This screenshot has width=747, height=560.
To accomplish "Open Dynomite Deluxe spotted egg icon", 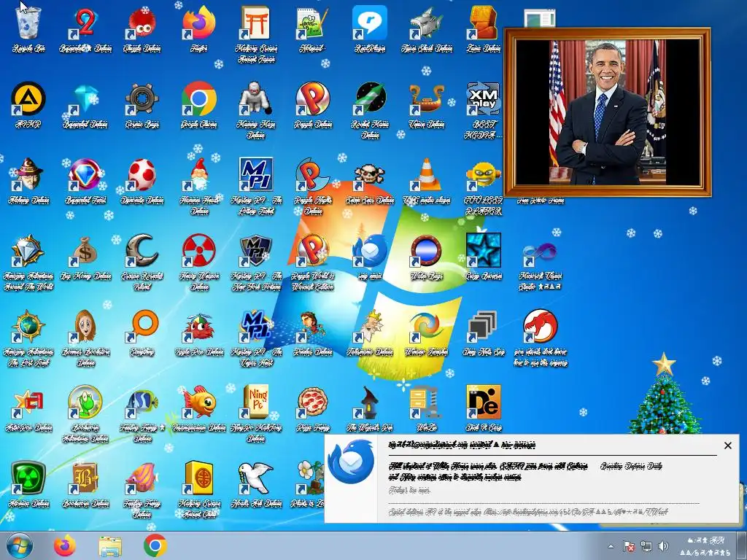I will 142,174.
